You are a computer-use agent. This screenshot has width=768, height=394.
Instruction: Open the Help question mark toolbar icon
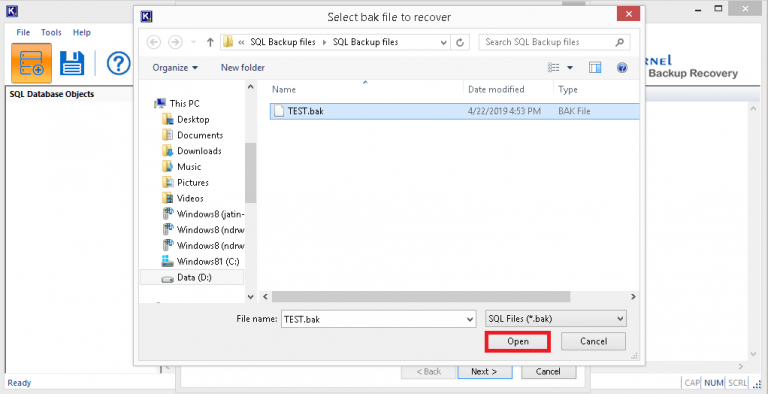[x=119, y=63]
